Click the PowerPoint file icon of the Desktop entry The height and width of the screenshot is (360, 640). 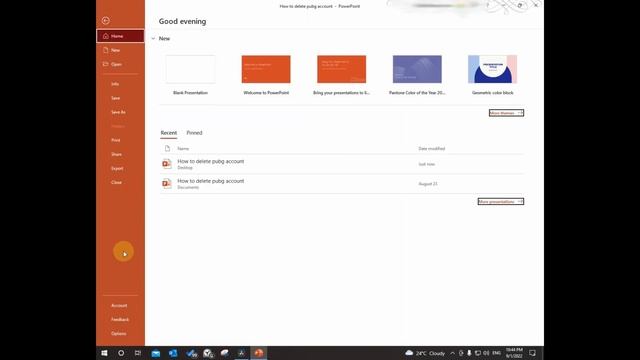[167, 164]
